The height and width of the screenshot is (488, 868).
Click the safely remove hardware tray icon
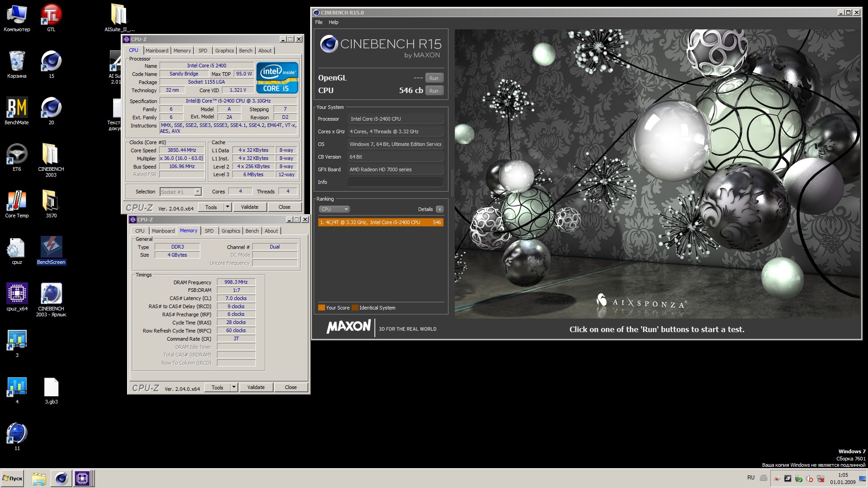[x=798, y=479]
